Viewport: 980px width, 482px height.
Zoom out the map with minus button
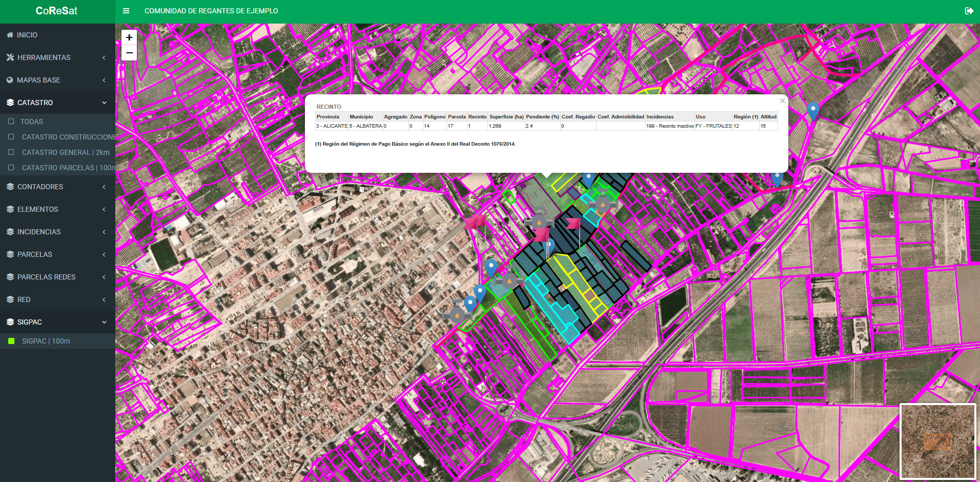pos(129,53)
